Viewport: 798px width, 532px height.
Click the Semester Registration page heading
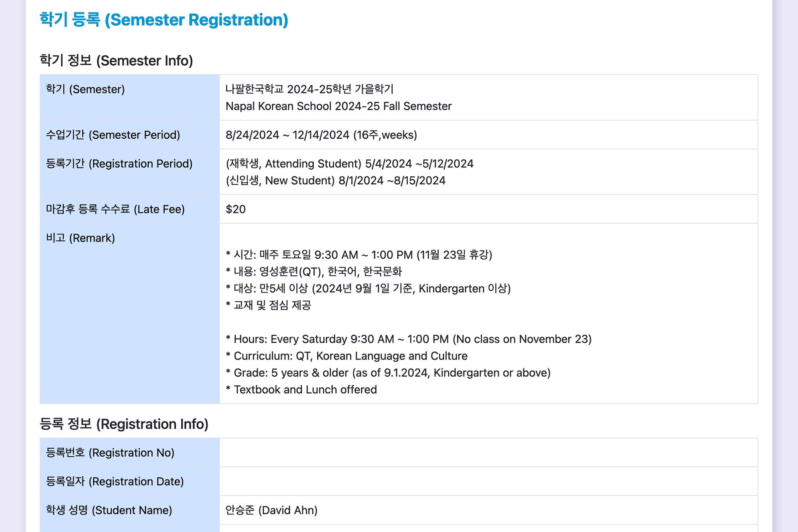click(x=164, y=20)
